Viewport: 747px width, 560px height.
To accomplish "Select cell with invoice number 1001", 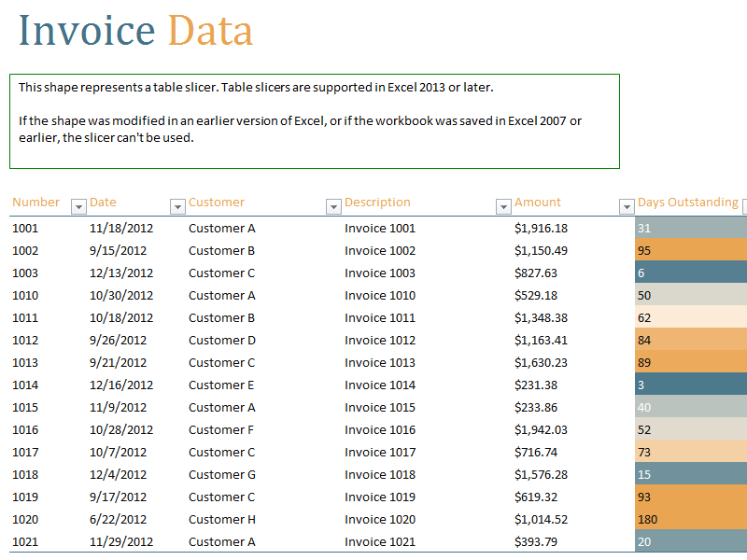I will [x=25, y=229].
